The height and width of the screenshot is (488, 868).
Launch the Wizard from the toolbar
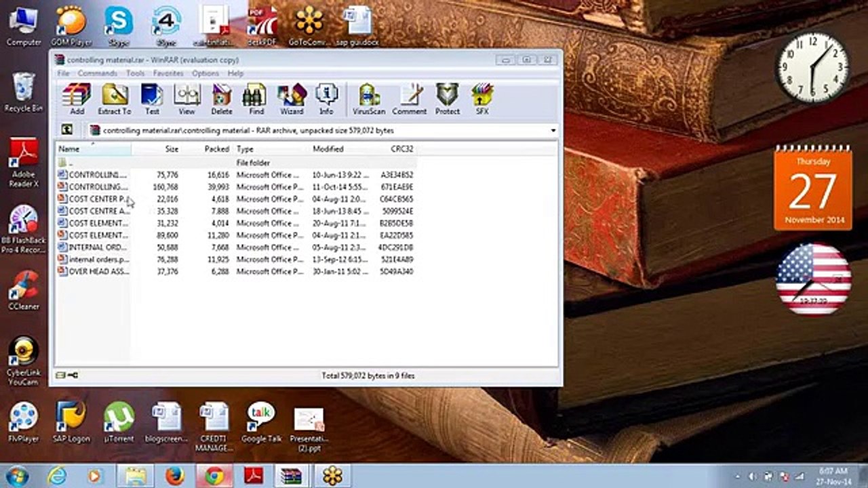pyautogui.click(x=292, y=99)
